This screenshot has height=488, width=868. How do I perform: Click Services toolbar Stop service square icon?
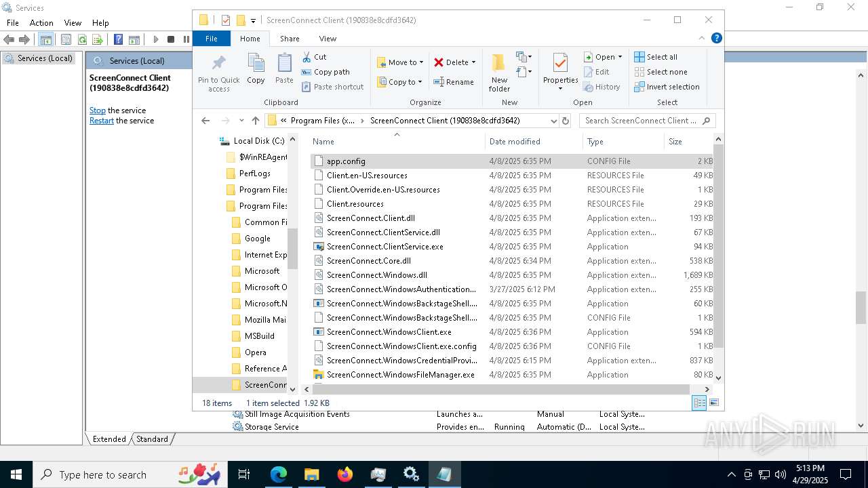tap(171, 40)
